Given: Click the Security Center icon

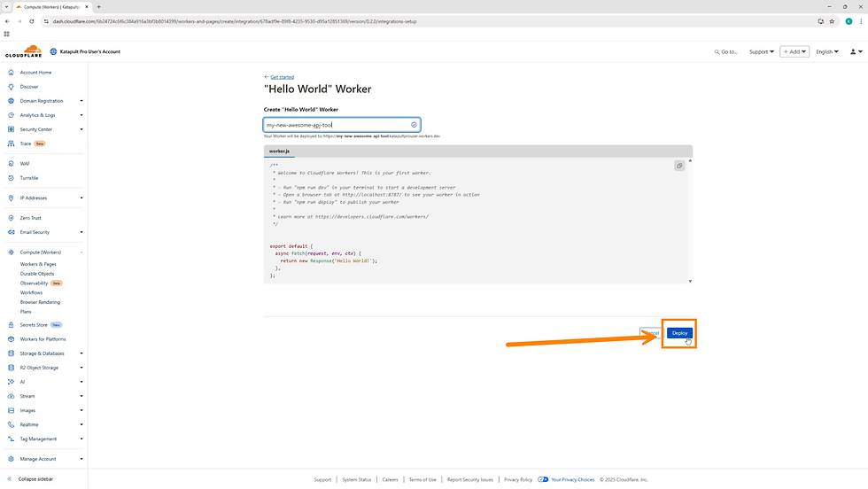Looking at the screenshot, I should click(x=11, y=129).
